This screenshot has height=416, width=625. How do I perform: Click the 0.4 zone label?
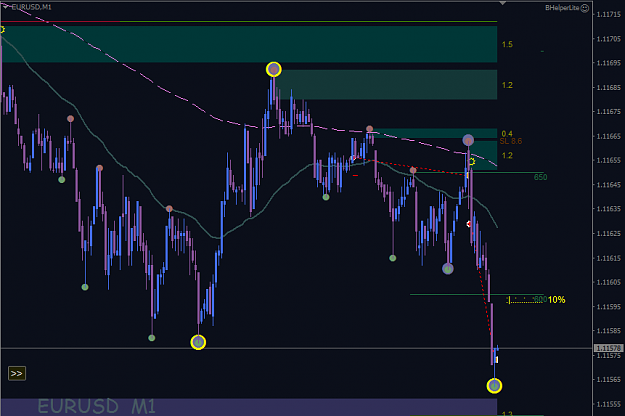507,133
